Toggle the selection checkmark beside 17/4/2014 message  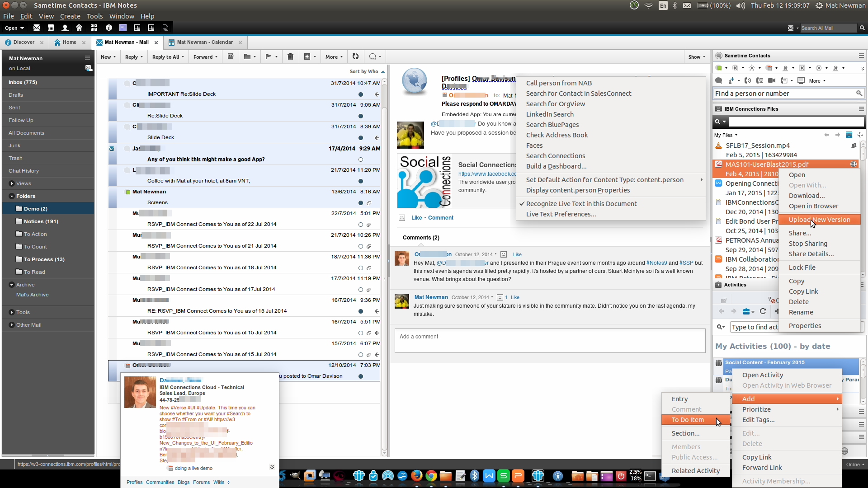coord(112,149)
